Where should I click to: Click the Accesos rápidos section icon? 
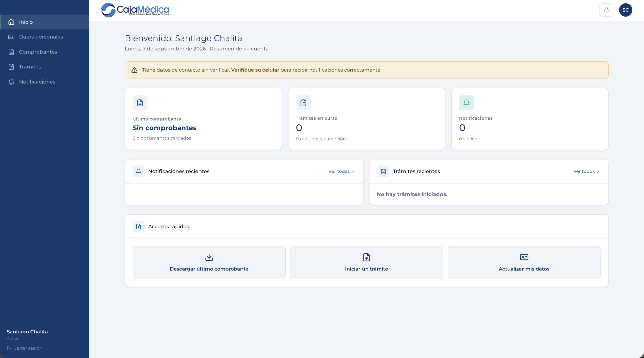pyautogui.click(x=138, y=226)
